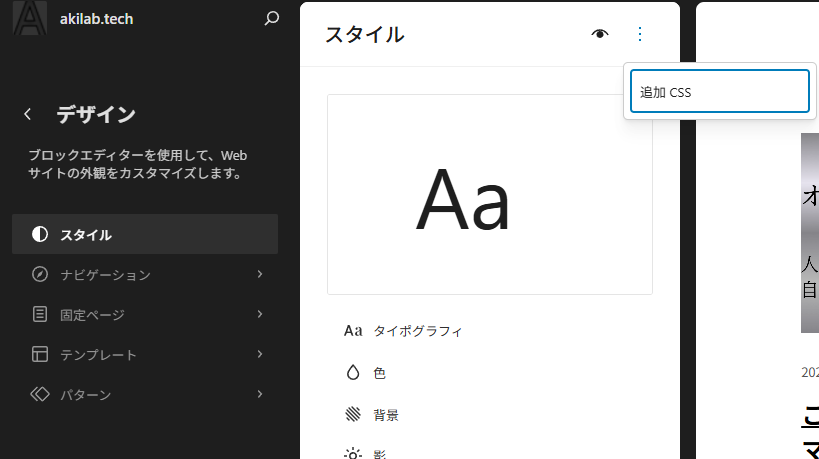The image size is (819, 459).
Task: Click the Aa style preview card
Action: pyautogui.click(x=489, y=195)
